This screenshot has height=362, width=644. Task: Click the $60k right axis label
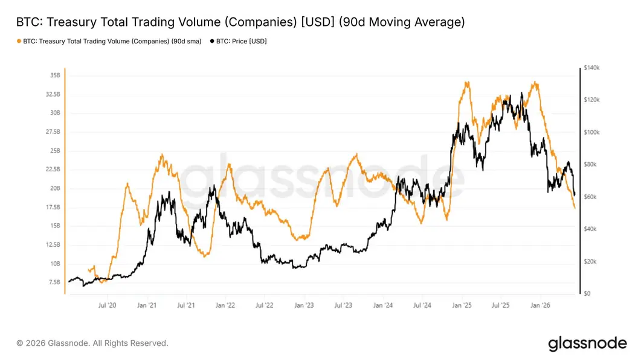[x=590, y=197]
